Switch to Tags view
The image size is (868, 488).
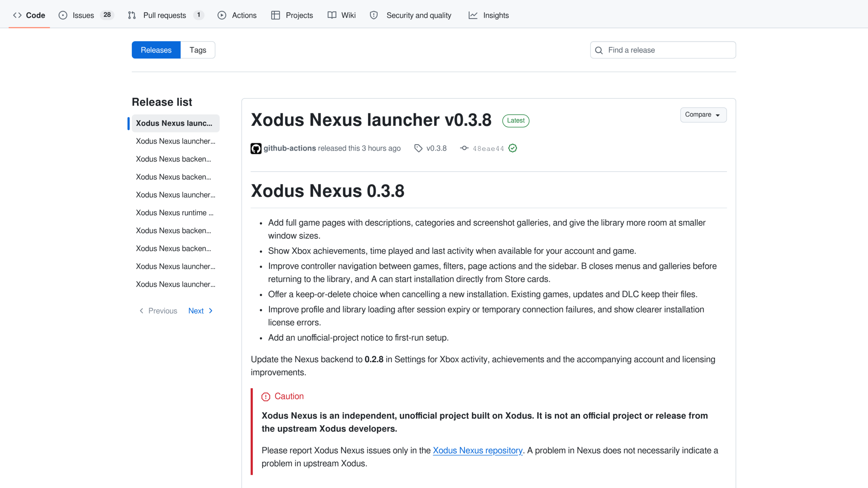(x=198, y=50)
